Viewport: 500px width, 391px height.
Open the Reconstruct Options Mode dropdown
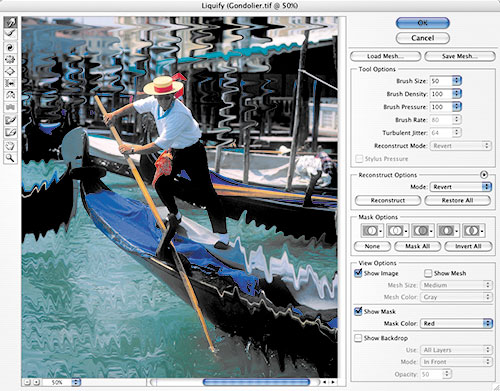tap(461, 187)
